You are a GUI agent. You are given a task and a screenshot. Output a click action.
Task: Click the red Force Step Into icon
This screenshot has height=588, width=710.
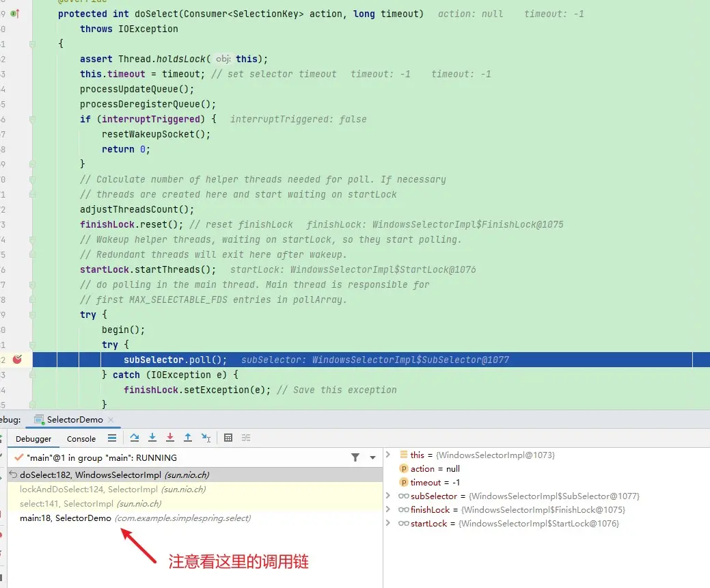point(169,438)
